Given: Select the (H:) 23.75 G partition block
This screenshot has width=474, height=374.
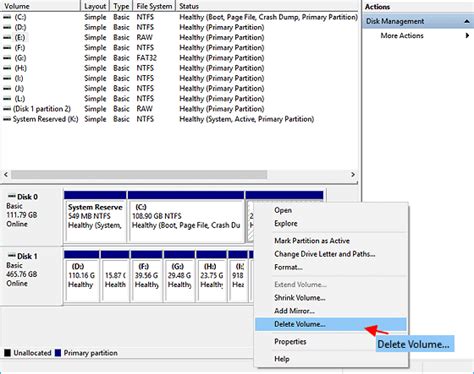Looking at the screenshot, I should pos(212,276).
